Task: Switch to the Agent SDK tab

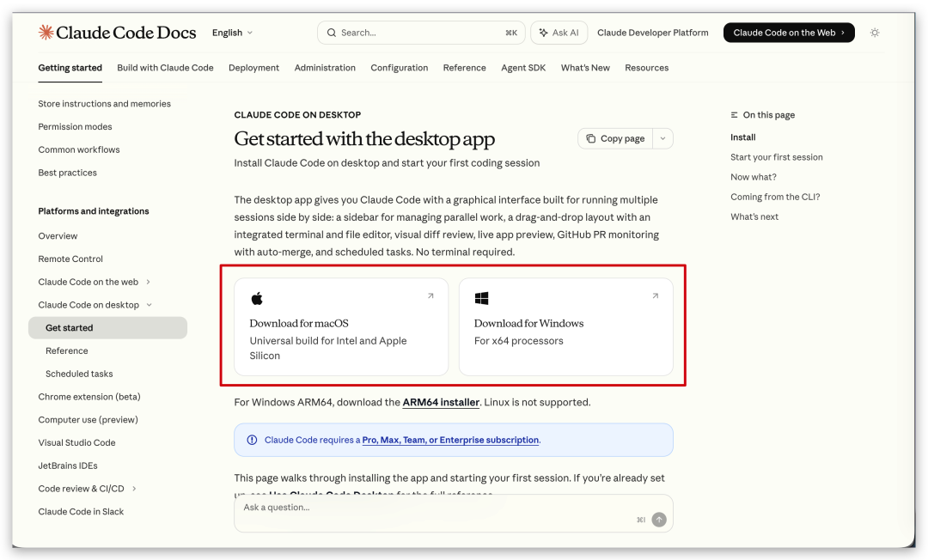Action: [x=523, y=68]
